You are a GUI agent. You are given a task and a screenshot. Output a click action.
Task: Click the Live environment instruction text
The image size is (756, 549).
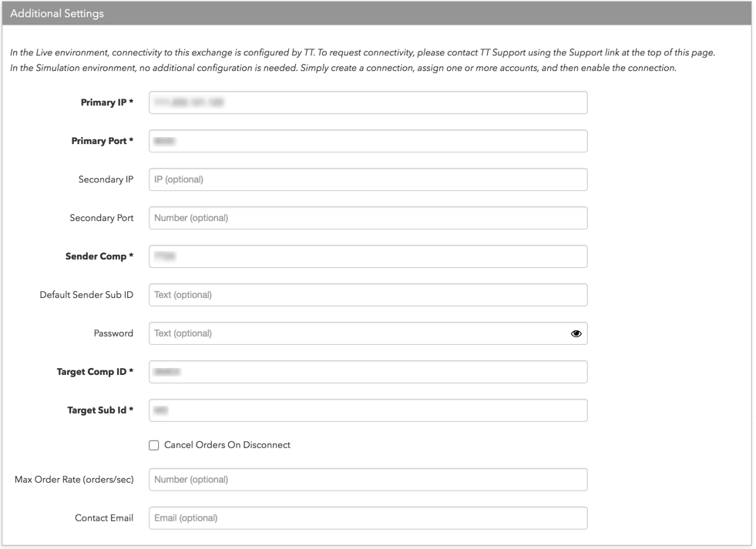362,52
